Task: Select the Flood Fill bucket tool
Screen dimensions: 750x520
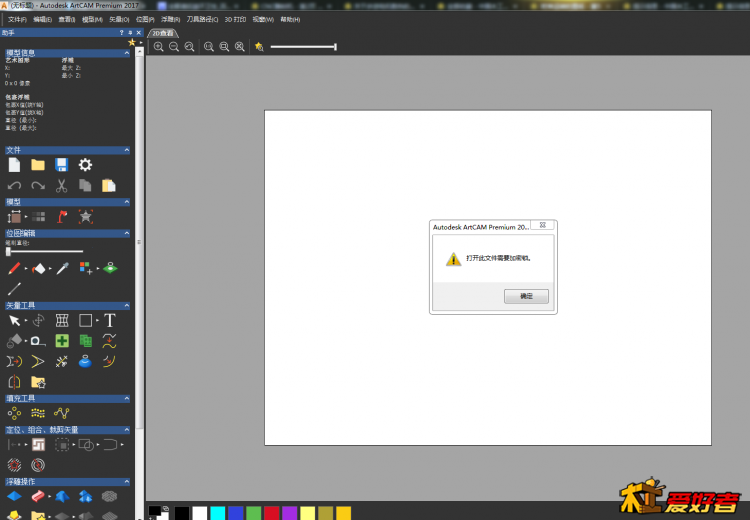Action: pos(38,269)
